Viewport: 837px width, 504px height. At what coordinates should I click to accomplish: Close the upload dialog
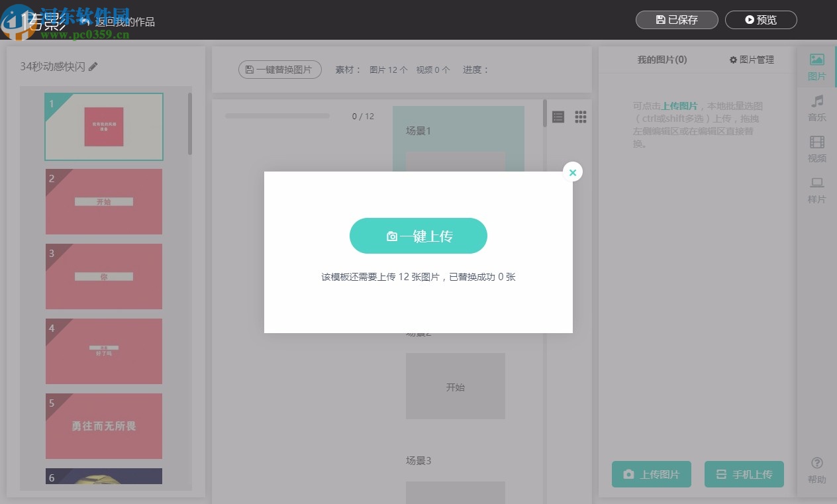pos(572,172)
